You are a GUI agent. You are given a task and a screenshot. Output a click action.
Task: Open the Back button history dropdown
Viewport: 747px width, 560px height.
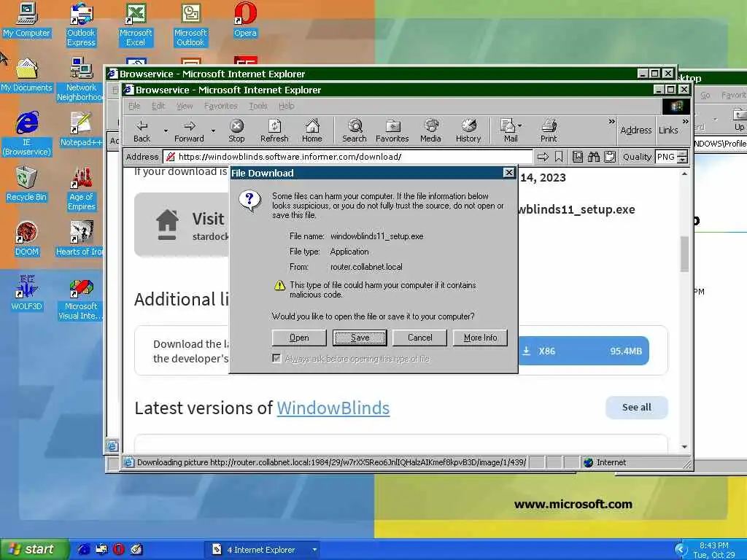166,131
